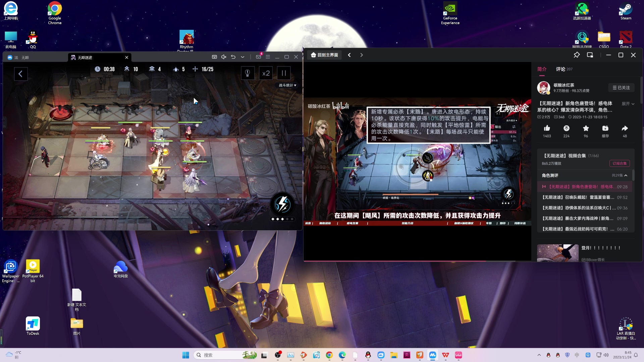
Task: Click the game's back arrow button
Action: pyautogui.click(x=20, y=74)
